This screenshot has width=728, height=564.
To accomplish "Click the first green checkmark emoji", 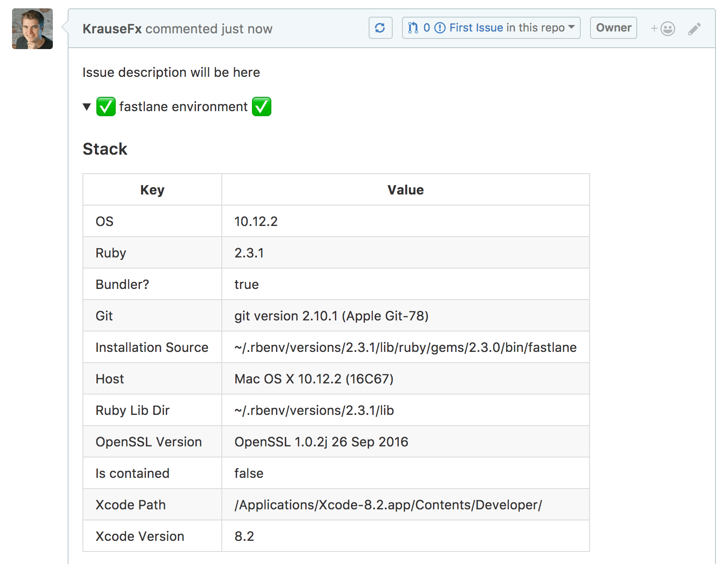I will pos(106,107).
